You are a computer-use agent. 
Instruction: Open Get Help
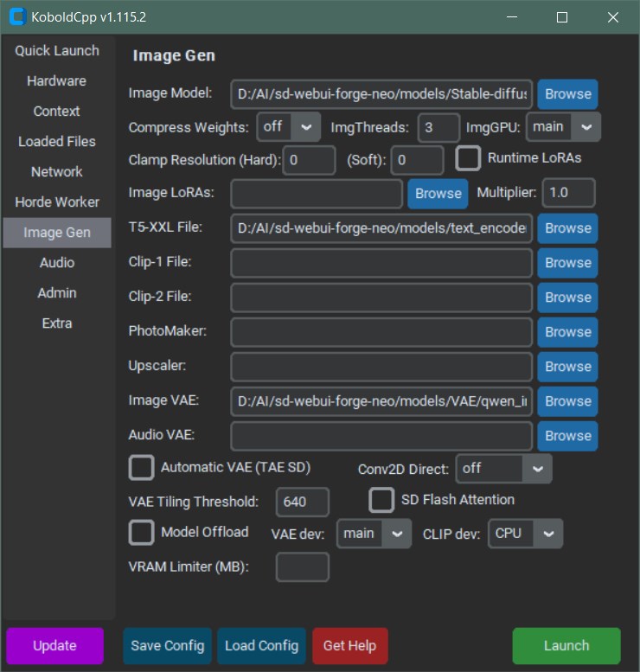(x=349, y=646)
